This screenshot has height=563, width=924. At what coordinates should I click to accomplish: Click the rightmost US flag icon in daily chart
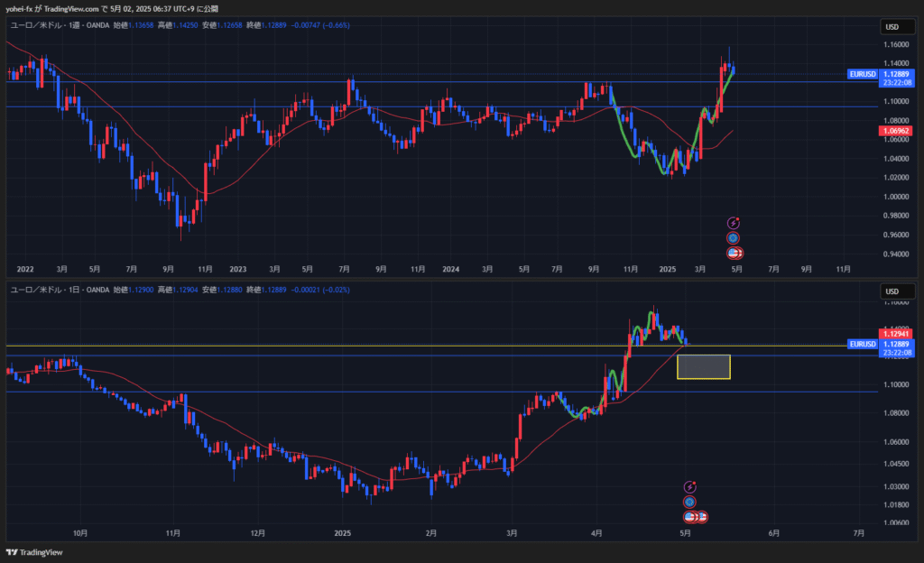click(x=701, y=517)
